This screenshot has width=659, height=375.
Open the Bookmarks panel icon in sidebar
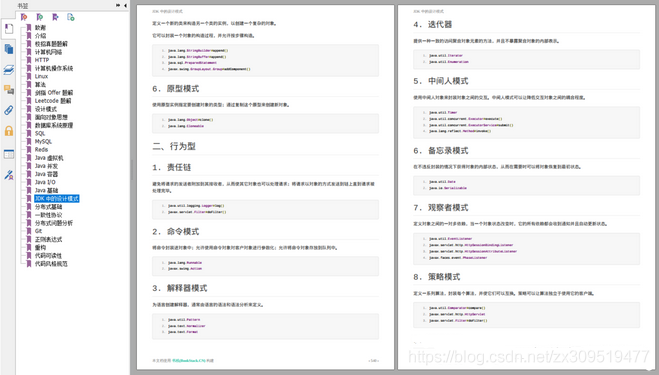[x=8, y=29]
